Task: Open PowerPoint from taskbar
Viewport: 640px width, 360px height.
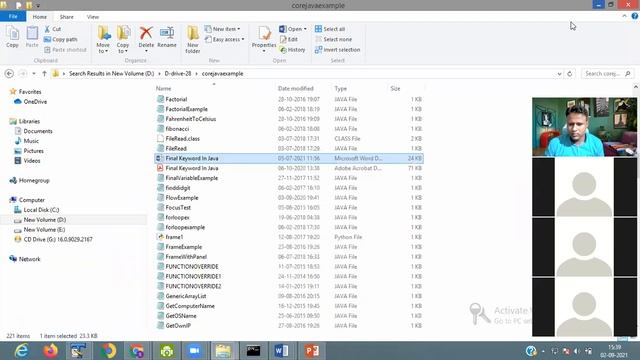Action: click(311, 351)
